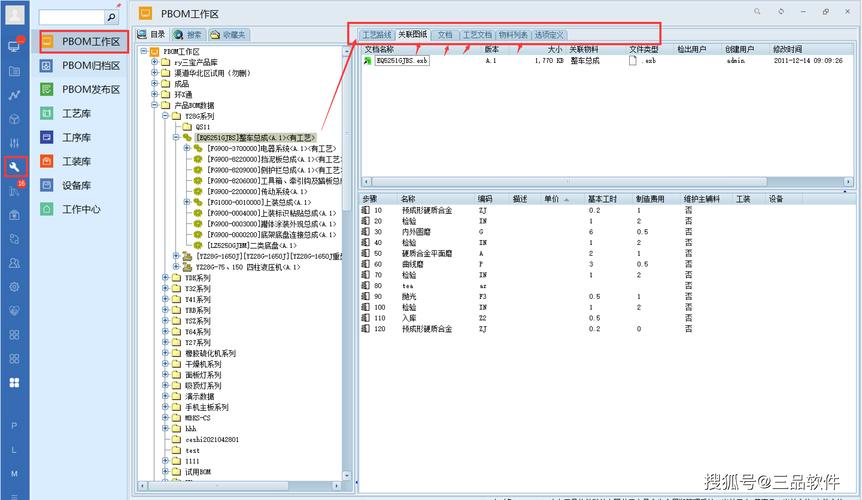Open the box archive icon in sidebar
The width and height of the screenshot is (862, 500).
14,215
